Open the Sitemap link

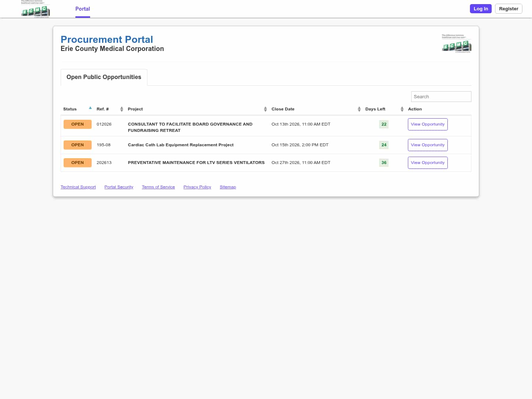(x=228, y=187)
